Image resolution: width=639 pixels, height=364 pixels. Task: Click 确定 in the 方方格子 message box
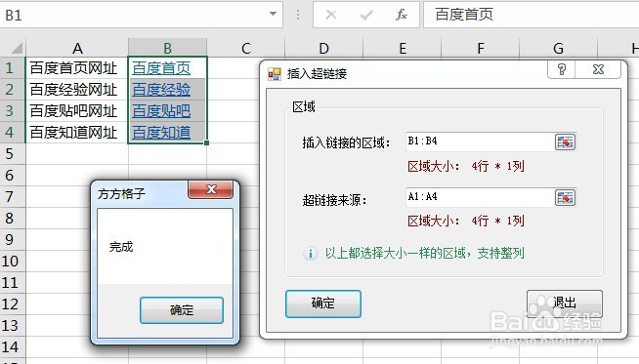pyautogui.click(x=182, y=310)
